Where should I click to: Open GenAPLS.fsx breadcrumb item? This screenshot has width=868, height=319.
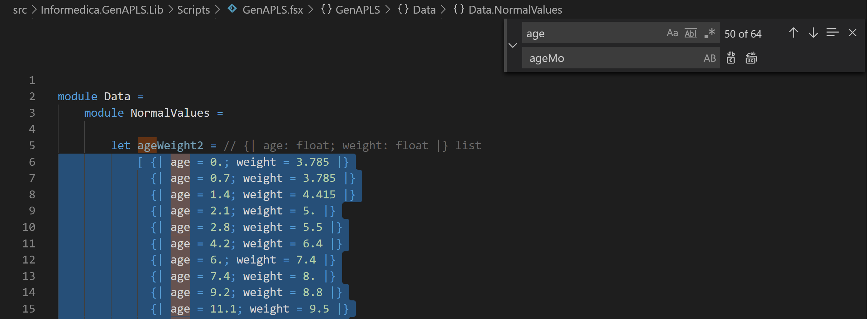pos(272,10)
